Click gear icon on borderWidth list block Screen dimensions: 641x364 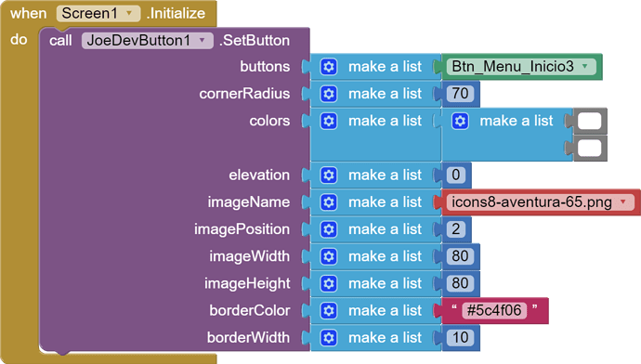click(329, 338)
